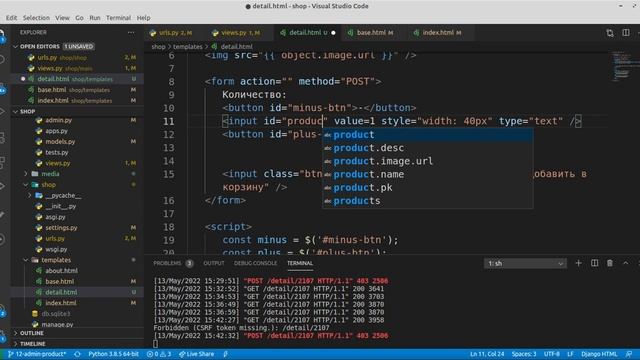Open settings.py in the file tree
The height and width of the screenshot is (360, 640).
tap(61, 228)
